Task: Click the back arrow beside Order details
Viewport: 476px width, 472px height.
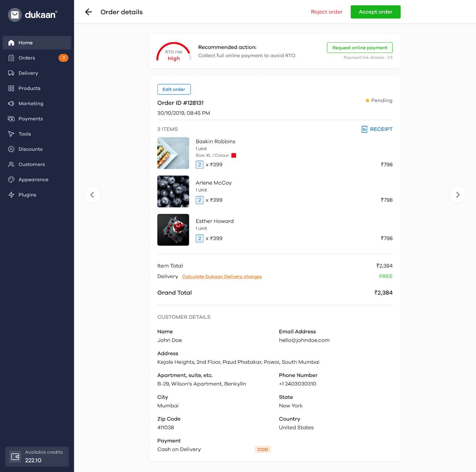Action: click(88, 12)
